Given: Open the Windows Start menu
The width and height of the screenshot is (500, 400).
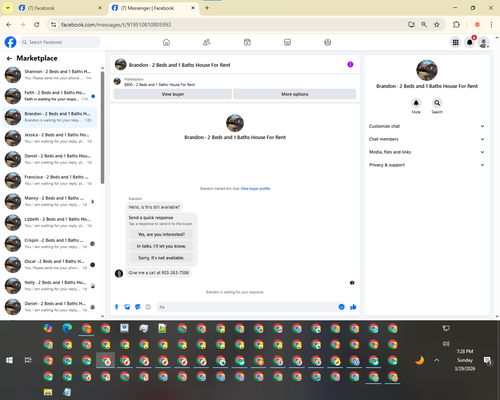Looking at the screenshot, I should 9,360.
